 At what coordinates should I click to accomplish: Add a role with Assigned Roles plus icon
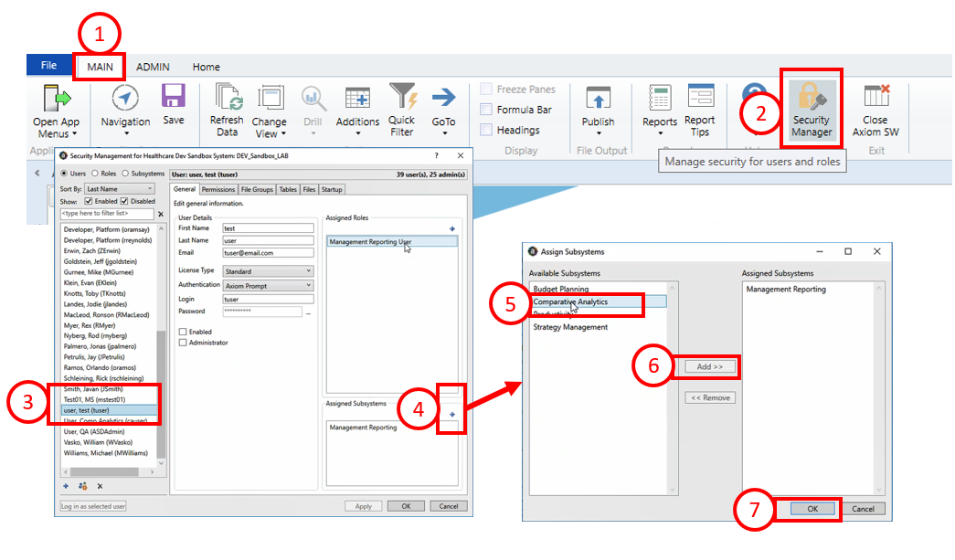click(452, 229)
